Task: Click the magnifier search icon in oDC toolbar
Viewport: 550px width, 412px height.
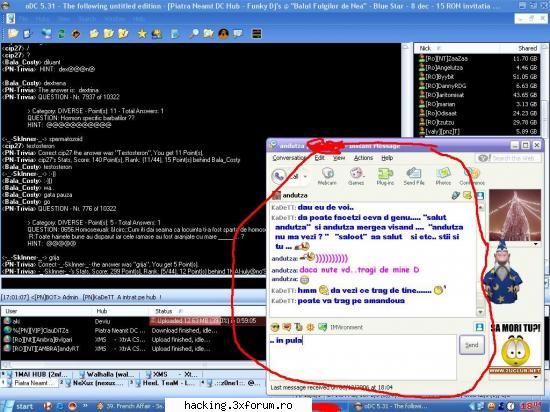Action: coord(194,34)
